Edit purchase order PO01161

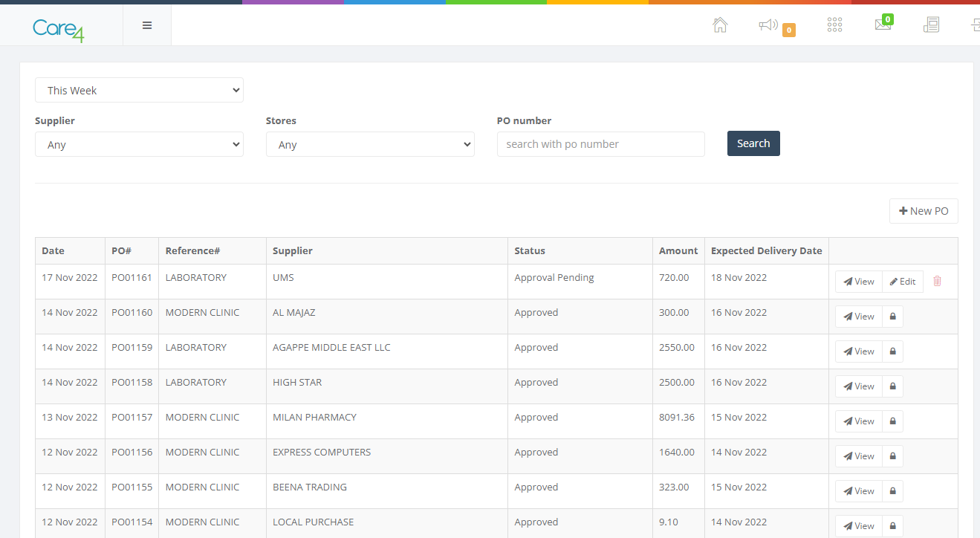(903, 282)
